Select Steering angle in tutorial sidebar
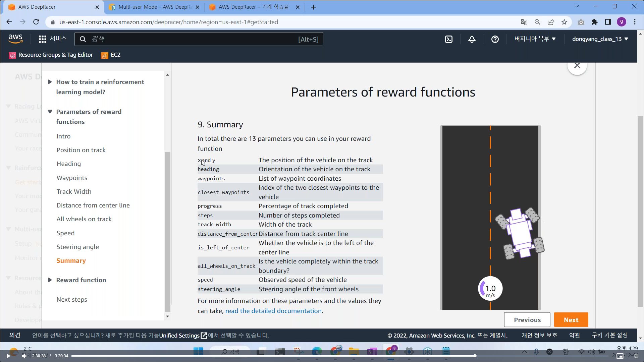The height and width of the screenshot is (362, 644). point(77,247)
